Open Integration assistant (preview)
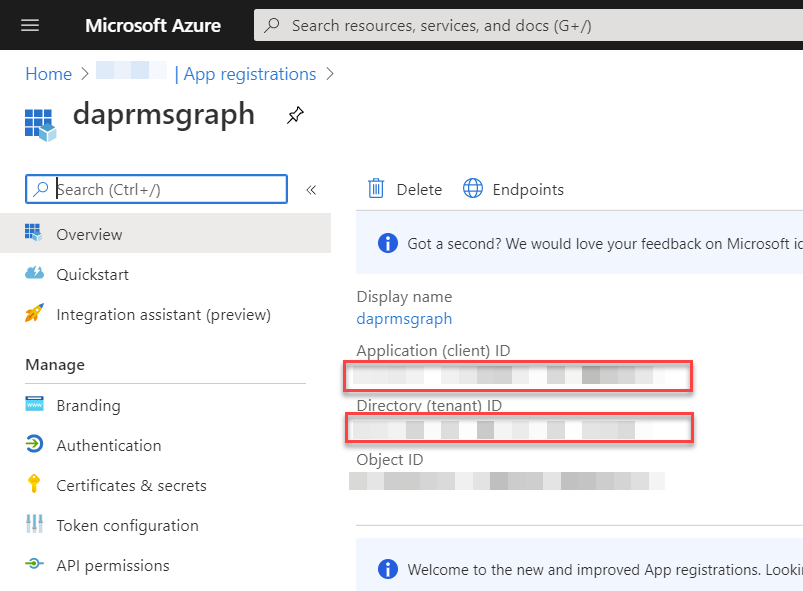Image resolution: width=803 pixels, height=591 pixels. point(165,314)
